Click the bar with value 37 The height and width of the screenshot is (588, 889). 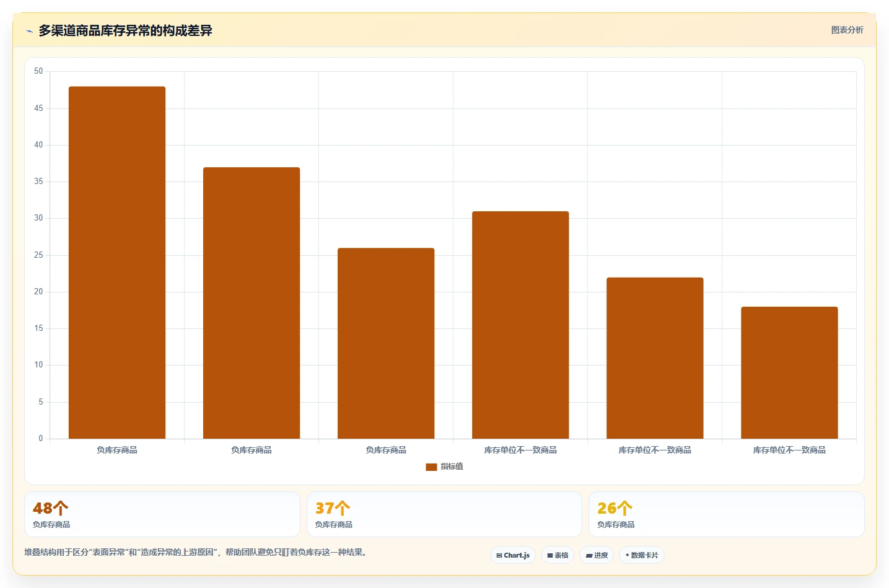252,303
